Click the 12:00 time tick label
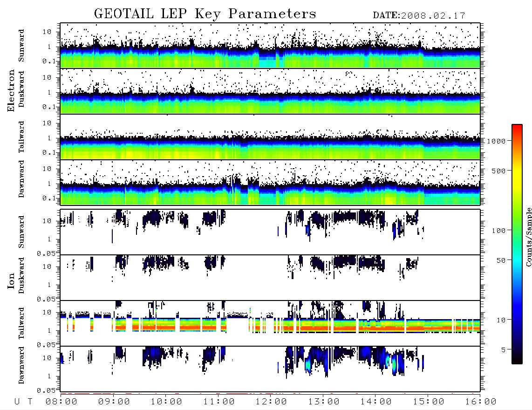532x410 pixels. click(271, 402)
